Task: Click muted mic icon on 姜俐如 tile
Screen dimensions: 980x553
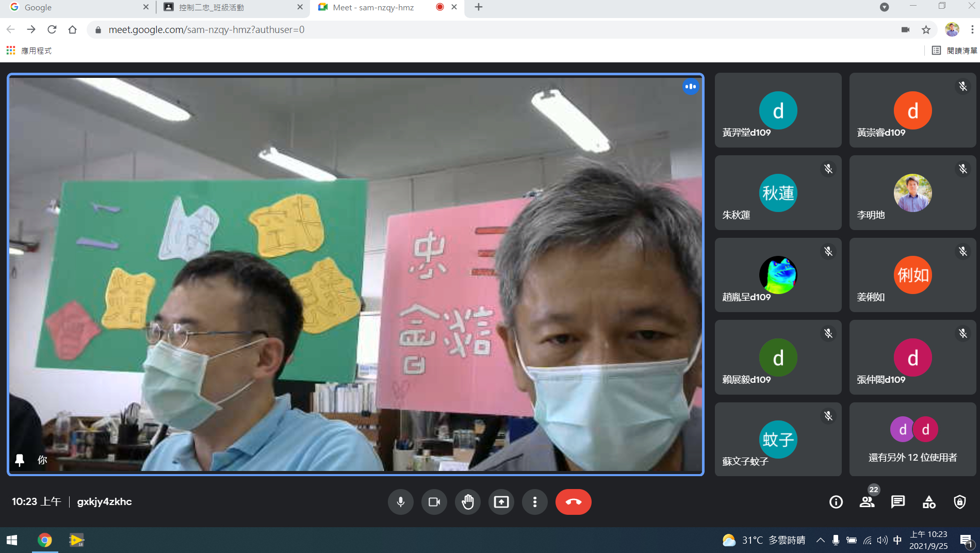Action: (962, 251)
